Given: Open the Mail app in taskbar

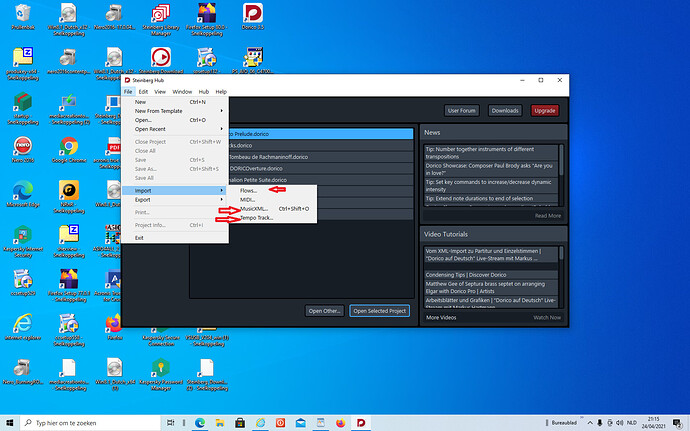Looking at the screenshot, I should 301,423.
